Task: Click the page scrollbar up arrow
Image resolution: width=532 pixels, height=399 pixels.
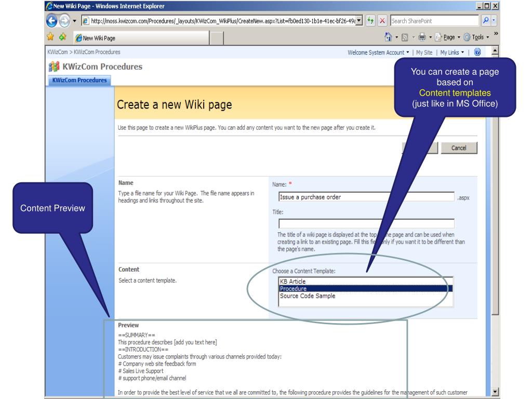Action: (495, 51)
